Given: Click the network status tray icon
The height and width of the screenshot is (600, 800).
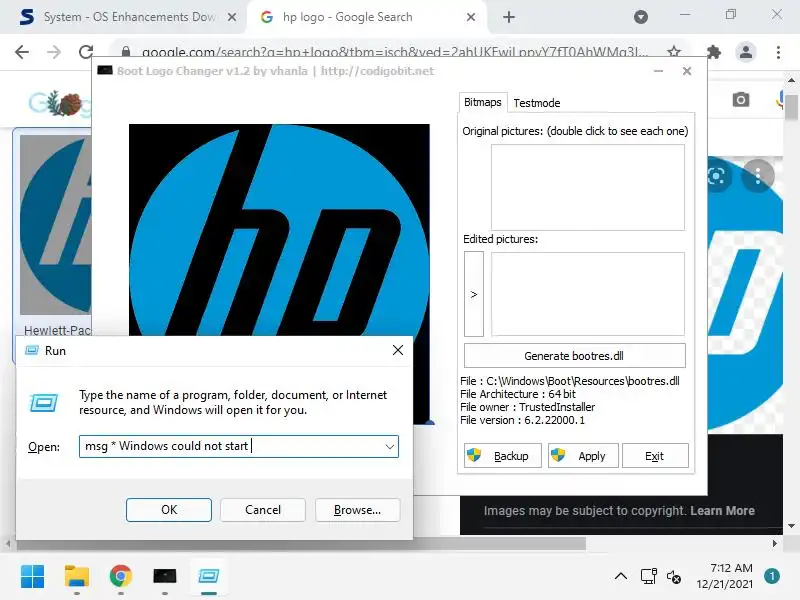Looking at the screenshot, I should tap(648, 577).
